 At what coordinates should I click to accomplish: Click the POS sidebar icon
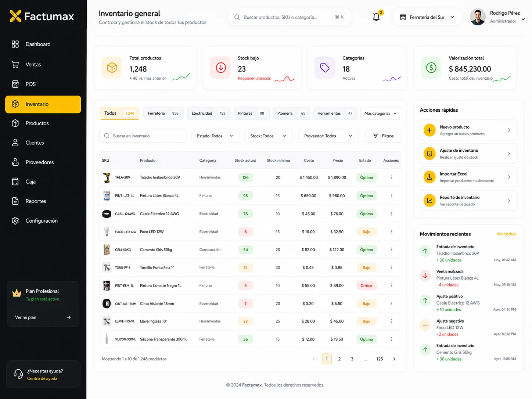coord(15,84)
